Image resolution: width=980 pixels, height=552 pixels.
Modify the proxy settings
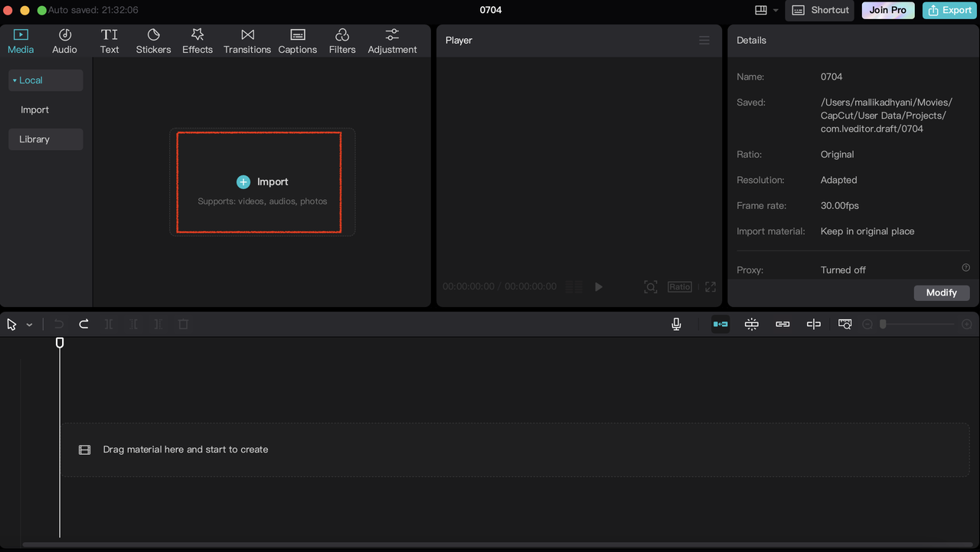942,292
